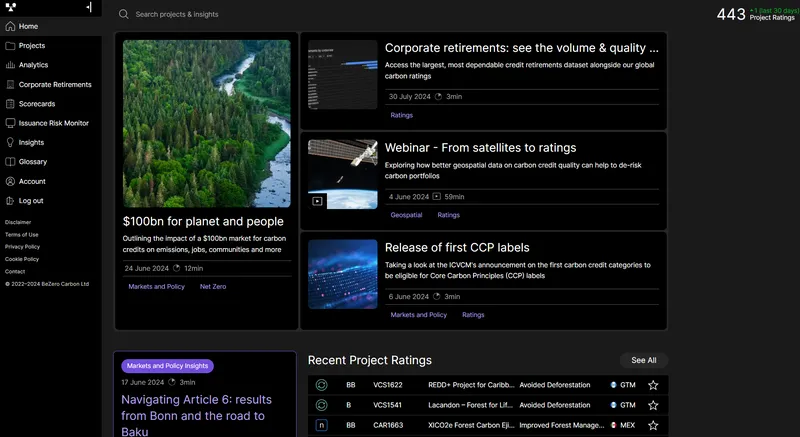Open Glossary in the sidebar
This screenshot has height=437, width=800.
click(51, 162)
